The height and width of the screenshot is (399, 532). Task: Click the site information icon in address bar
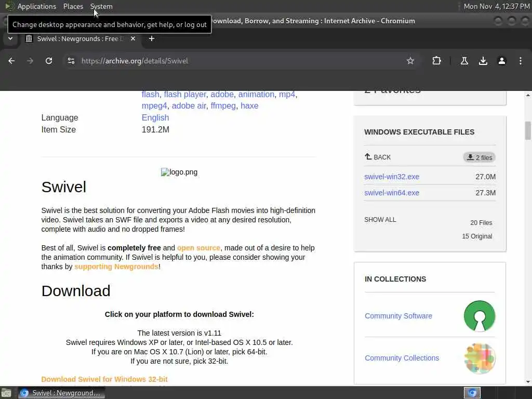(71, 61)
